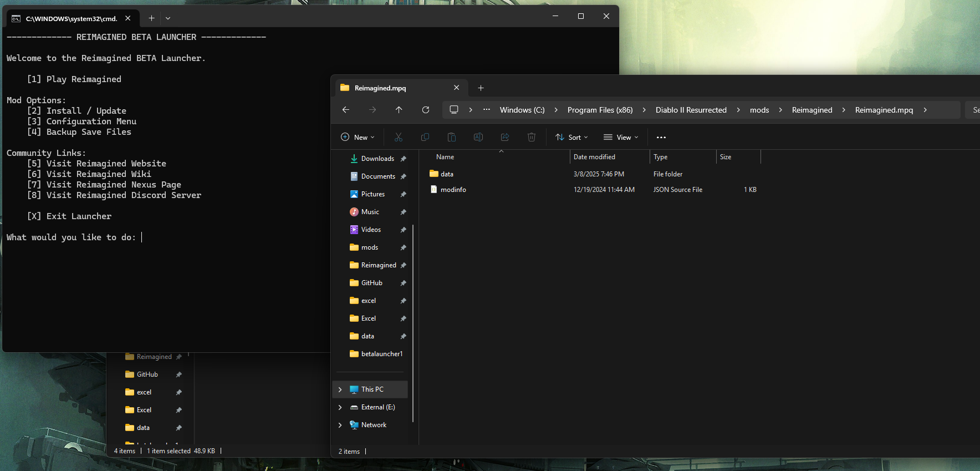Click the Delete trash icon
The image size is (980, 471).
click(532, 137)
